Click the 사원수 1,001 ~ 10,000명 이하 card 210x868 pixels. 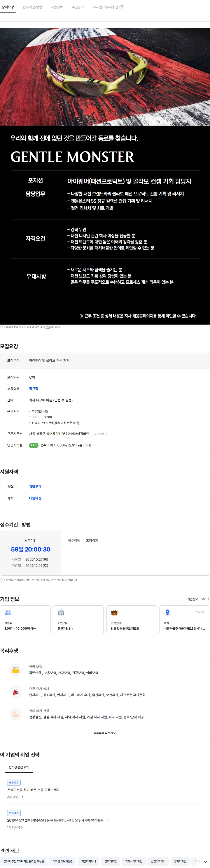(25, 620)
